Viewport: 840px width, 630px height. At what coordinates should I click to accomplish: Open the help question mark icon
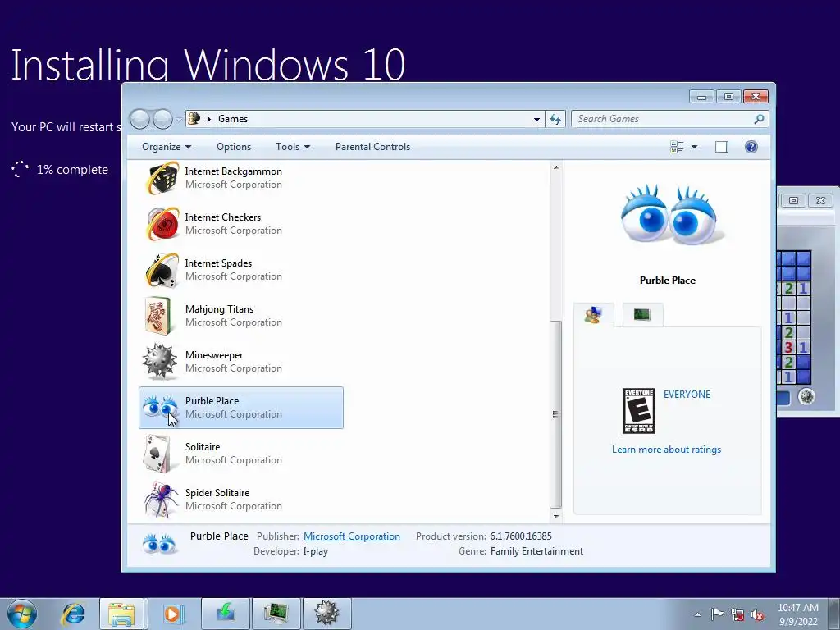751,147
